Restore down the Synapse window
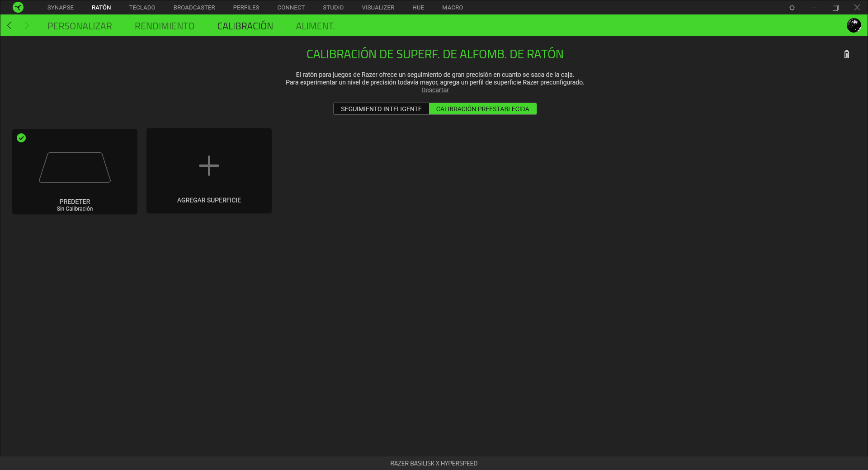868x470 pixels. coord(835,8)
